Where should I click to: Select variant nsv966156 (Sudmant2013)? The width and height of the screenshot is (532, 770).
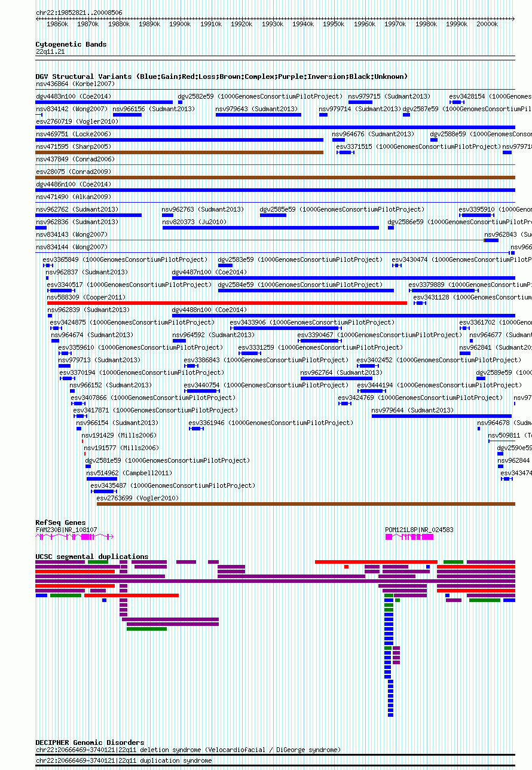154,109
